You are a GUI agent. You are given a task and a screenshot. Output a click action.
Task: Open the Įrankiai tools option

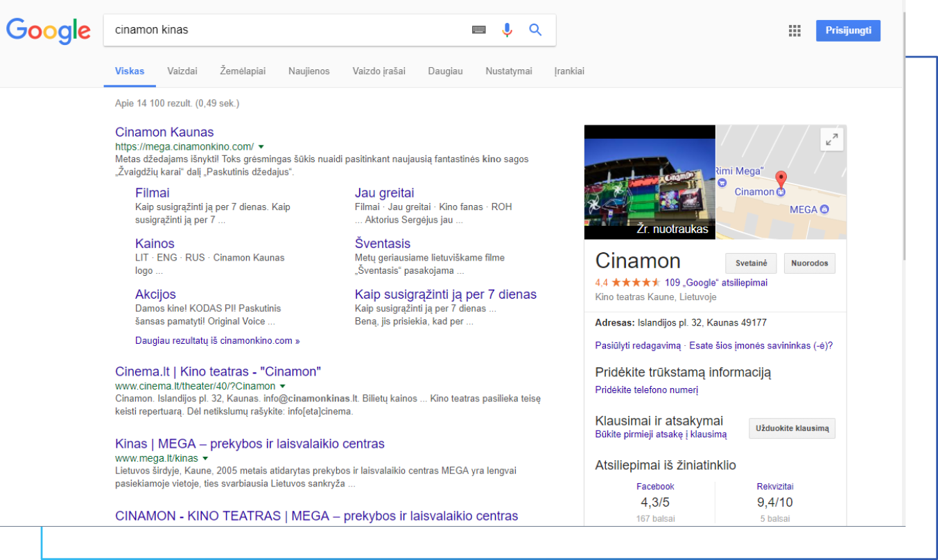pos(569,71)
